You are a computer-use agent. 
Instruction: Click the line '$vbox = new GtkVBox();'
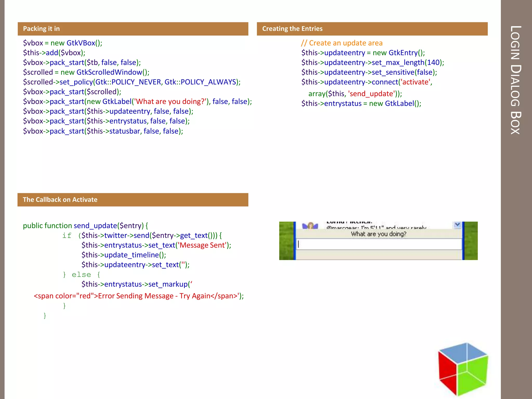[63, 43]
